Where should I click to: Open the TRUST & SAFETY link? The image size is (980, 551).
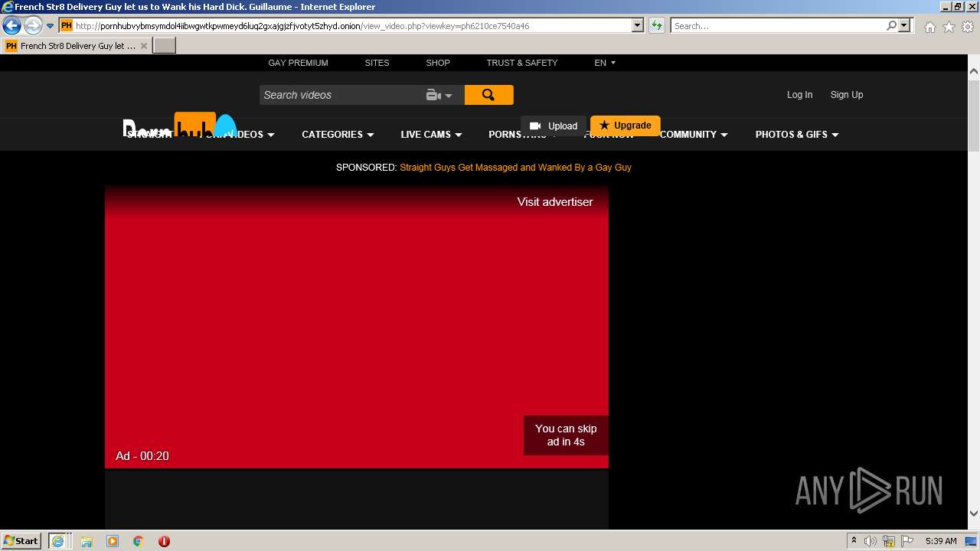pyautogui.click(x=522, y=63)
